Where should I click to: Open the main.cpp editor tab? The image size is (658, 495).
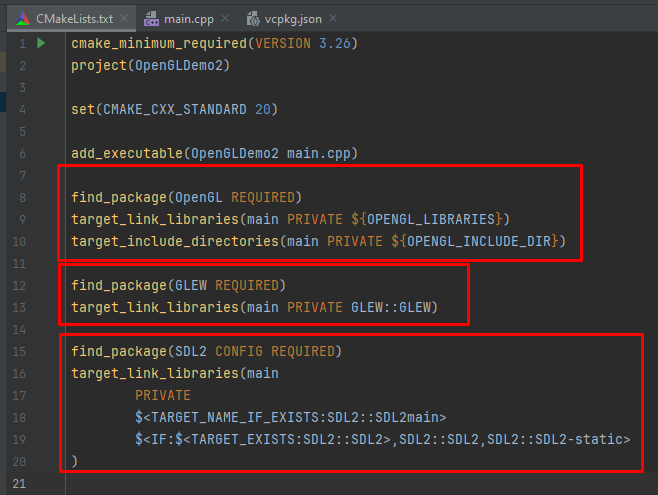pos(189,19)
